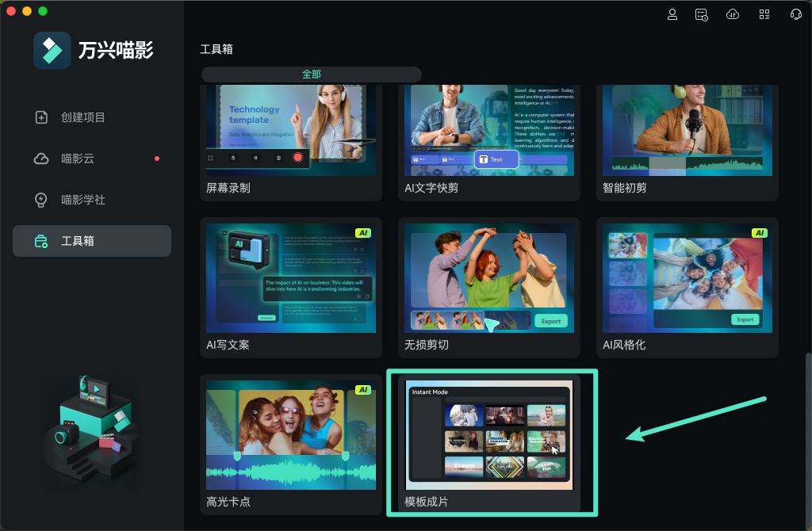Screen dimensions: 812x531
Task: Select the 全部 filter tab
Action: 311,74
